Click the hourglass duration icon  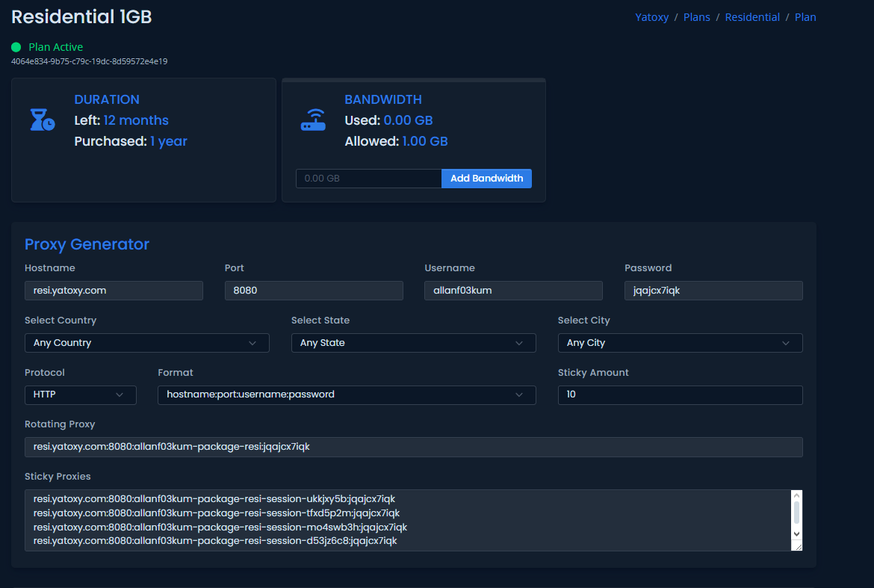[x=43, y=120]
